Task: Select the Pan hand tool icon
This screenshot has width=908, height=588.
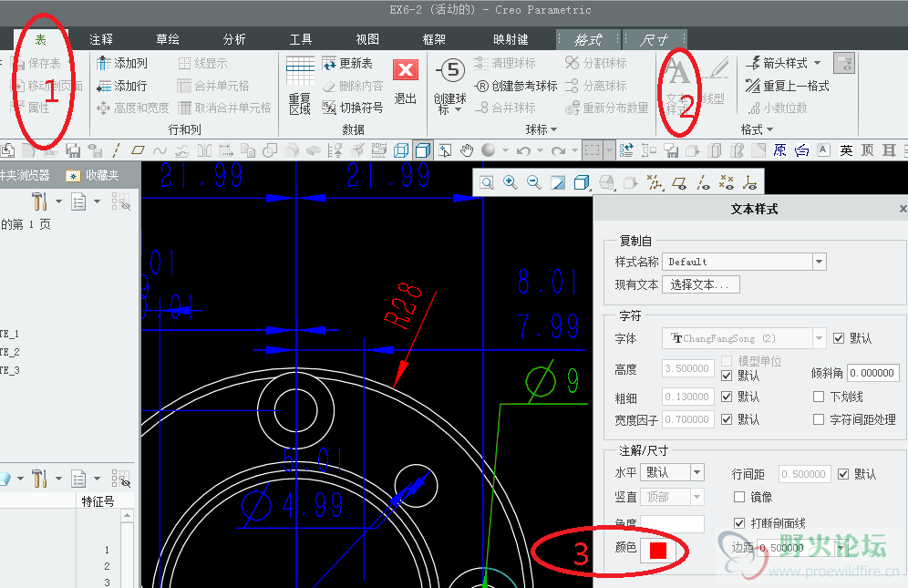Action: click(467, 150)
